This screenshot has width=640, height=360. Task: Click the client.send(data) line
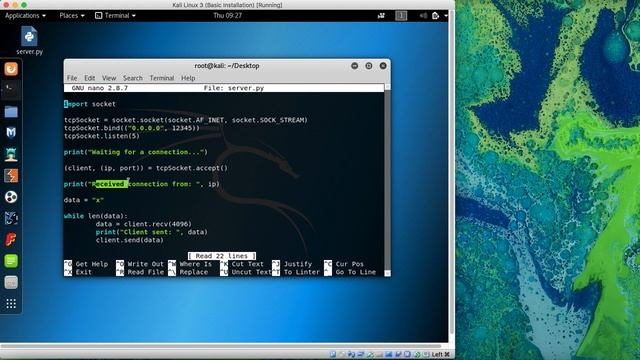[x=129, y=240]
